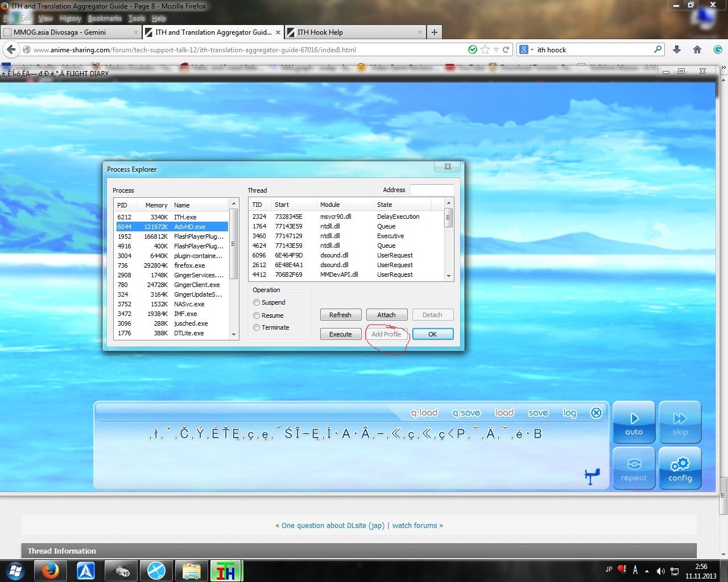Click Add Profile button
Viewport: 728px width, 582px height.
pyautogui.click(x=386, y=334)
